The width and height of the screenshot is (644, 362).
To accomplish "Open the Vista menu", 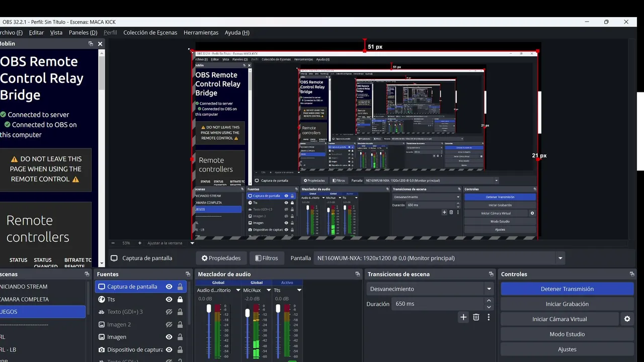I will (56, 33).
